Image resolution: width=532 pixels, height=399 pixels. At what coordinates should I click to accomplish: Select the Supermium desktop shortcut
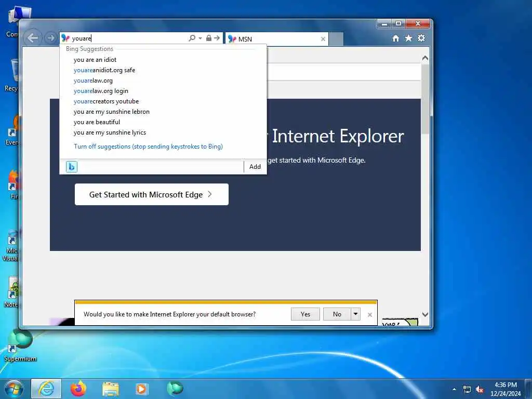(20, 345)
